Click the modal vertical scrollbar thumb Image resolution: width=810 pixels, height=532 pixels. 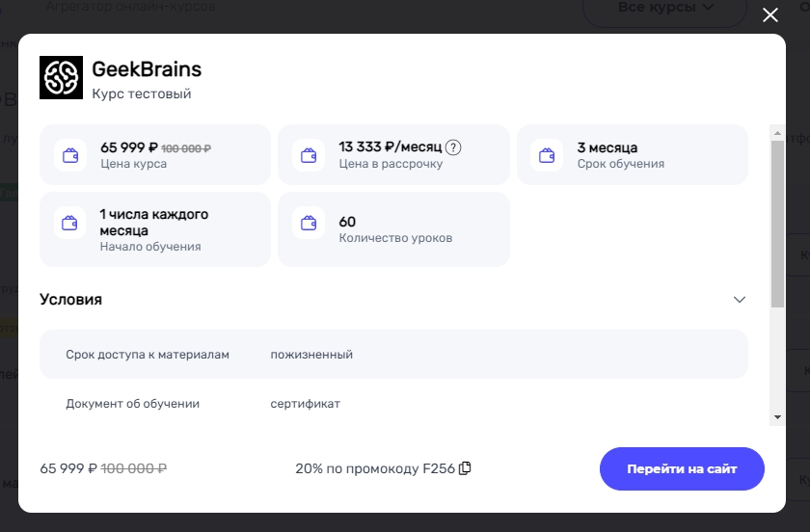777,222
